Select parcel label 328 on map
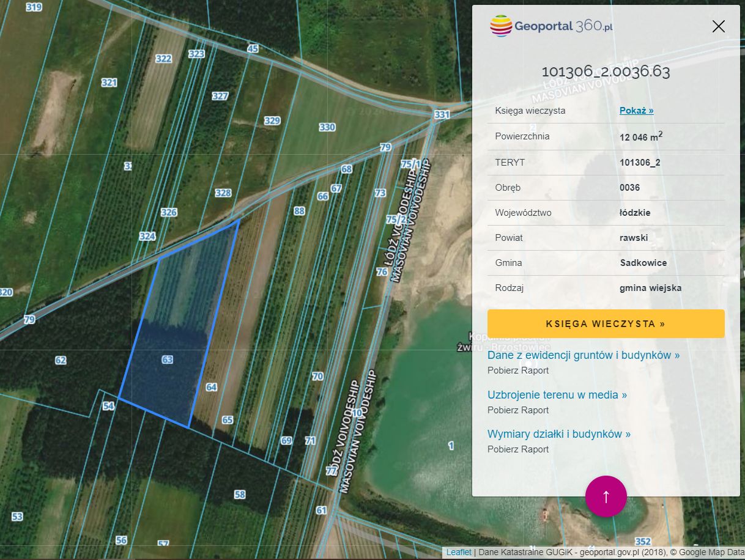Screen dimensions: 745x560 pos(223,193)
